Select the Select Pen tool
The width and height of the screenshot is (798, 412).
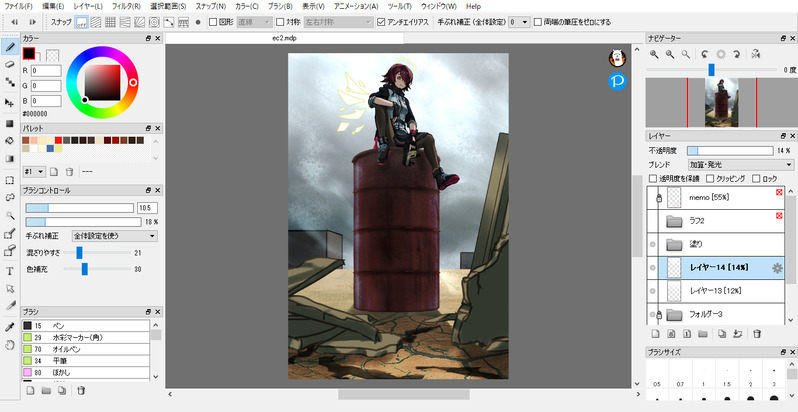pos(9,233)
